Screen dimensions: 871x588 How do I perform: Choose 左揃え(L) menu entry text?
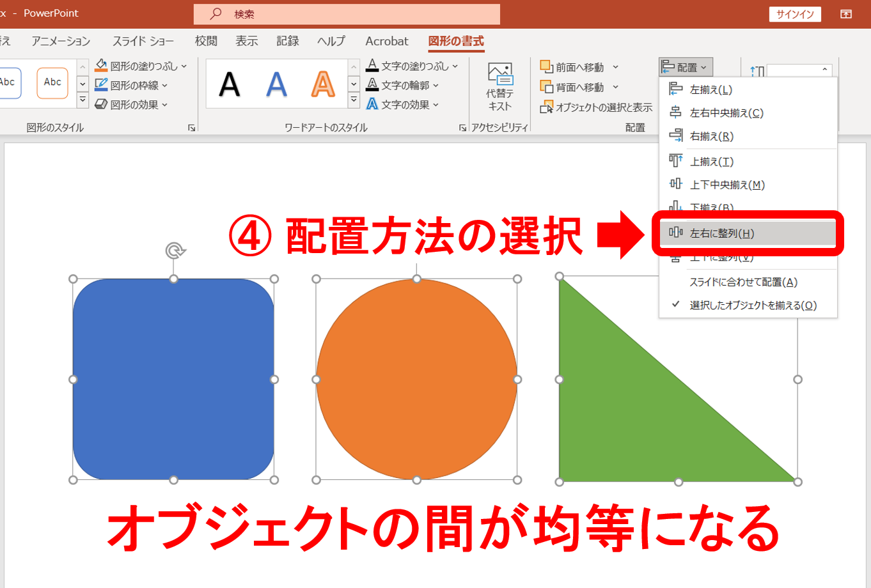point(711,89)
